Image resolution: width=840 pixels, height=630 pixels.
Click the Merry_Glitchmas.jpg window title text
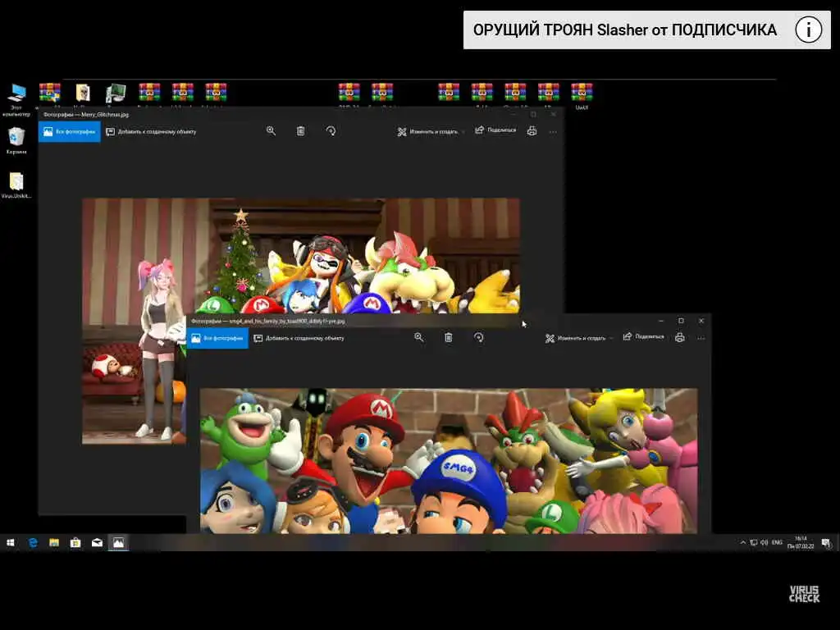(x=85, y=114)
